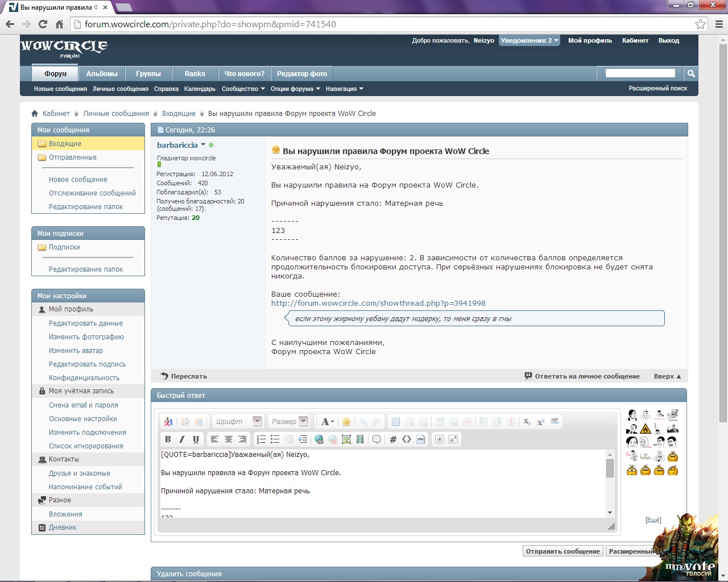
Task: Expand the Уведомления: 2 notifications menu
Action: pyautogui.click(x=530, y=40)
